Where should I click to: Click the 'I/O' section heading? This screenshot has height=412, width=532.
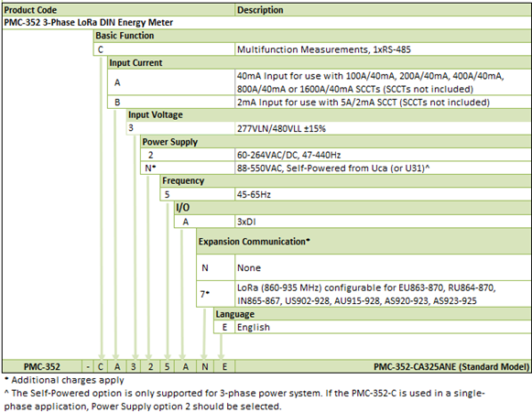point(182,207)
